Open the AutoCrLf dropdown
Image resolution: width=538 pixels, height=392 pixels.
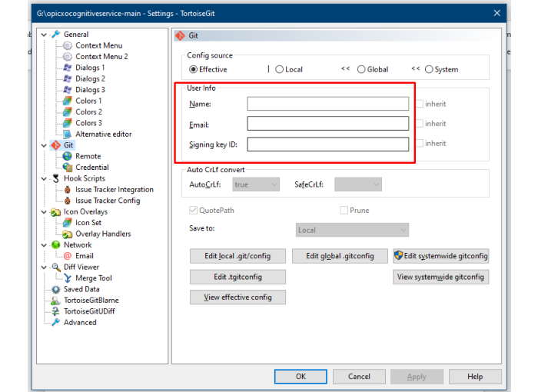point(256,184)
